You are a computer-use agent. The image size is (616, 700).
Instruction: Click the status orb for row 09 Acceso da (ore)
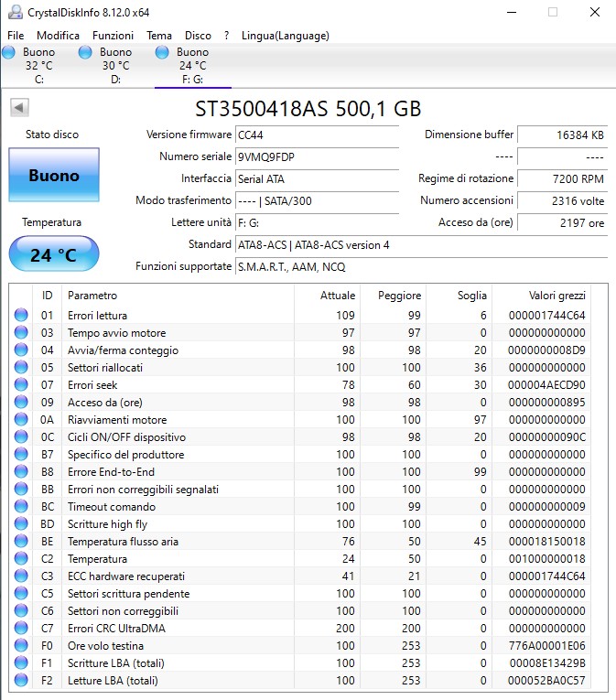click(21, 403)
